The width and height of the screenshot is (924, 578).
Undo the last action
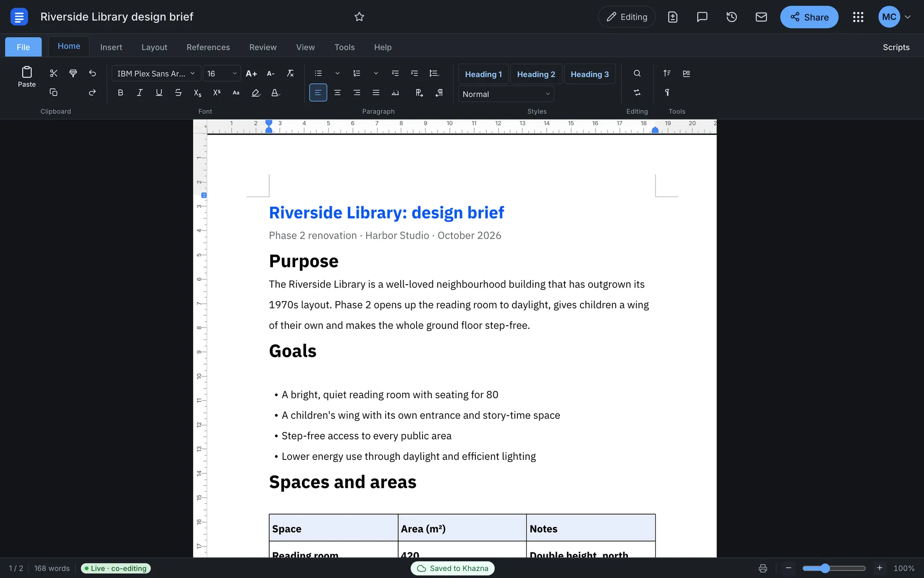(92, 73)
